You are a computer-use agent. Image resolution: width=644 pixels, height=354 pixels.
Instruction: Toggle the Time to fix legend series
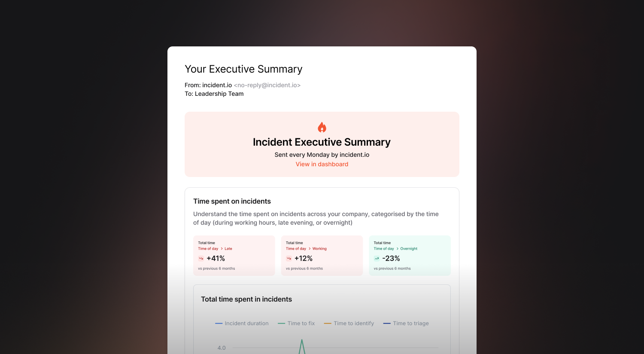[x=296, y=323]
